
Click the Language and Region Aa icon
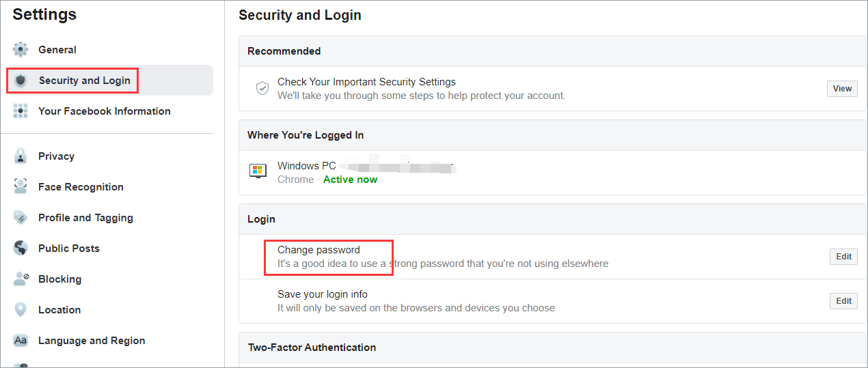(x=21, y=341)
